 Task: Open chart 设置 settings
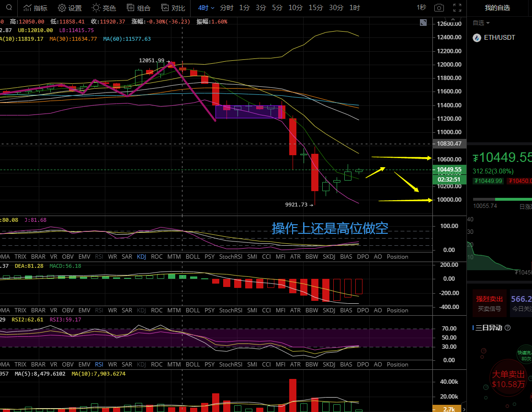(69, 8)
